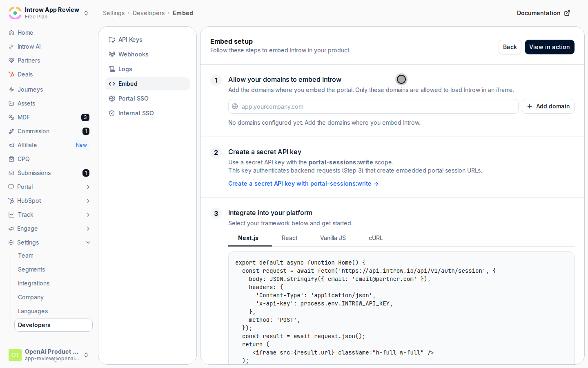
Task: Open the workspace switcher chevrons
Action: [86, 13]
